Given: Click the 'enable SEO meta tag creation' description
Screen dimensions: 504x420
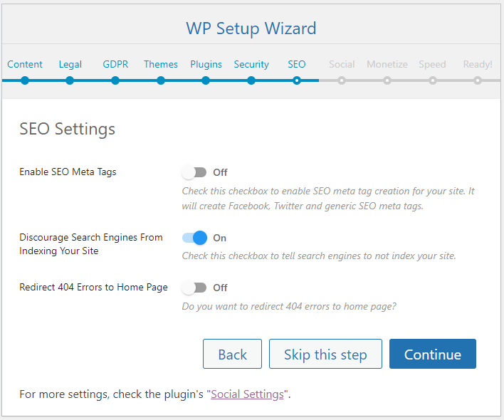Looking at the screenshot, I should 328,199.
